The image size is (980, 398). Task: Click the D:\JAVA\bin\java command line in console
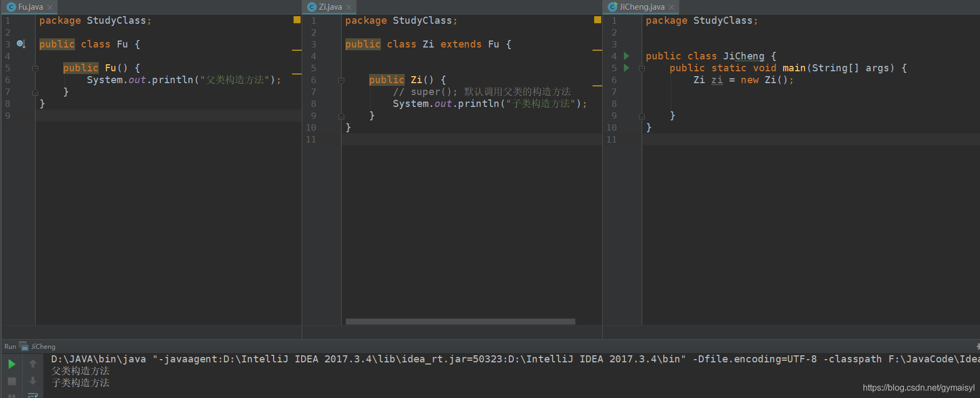click(515, 359)
